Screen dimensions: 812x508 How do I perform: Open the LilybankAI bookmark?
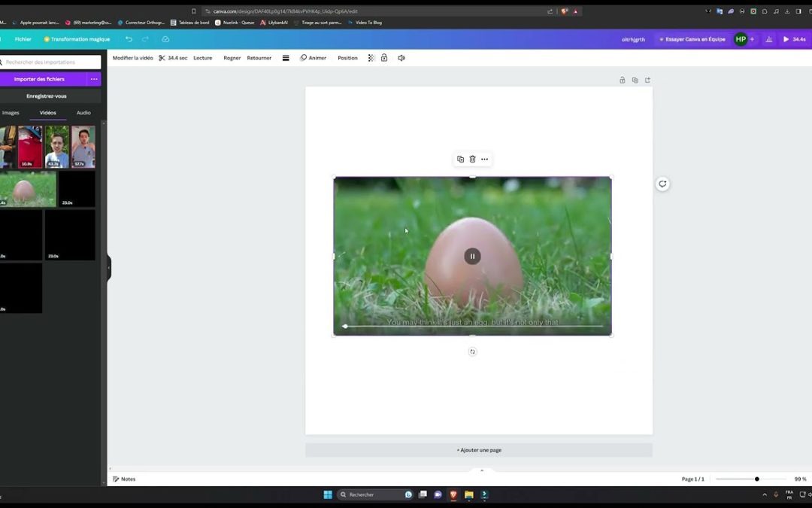click(274, 23)
